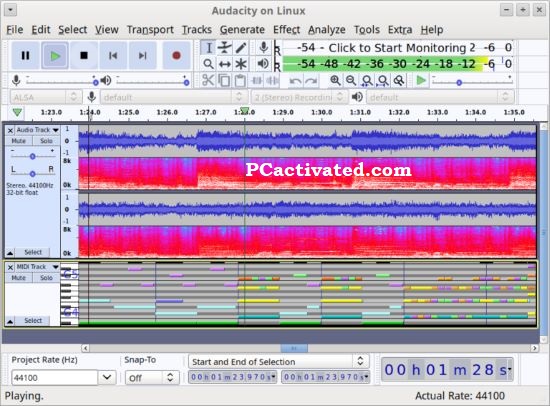The image size is (550, 406).
Task: Select the Multi-tool asterisk icon
Action: [x=241, y=64]
